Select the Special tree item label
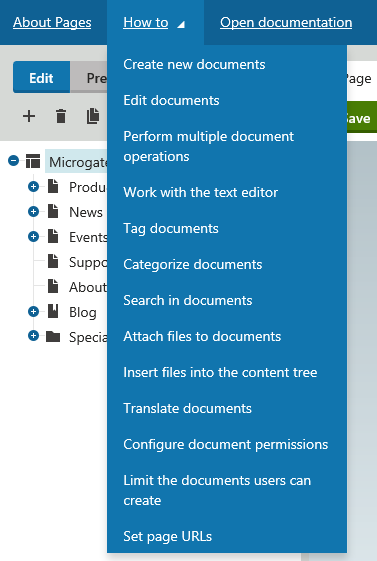Image resolution: width=377 pixels, height=561 pixels. tap(88, 337)
